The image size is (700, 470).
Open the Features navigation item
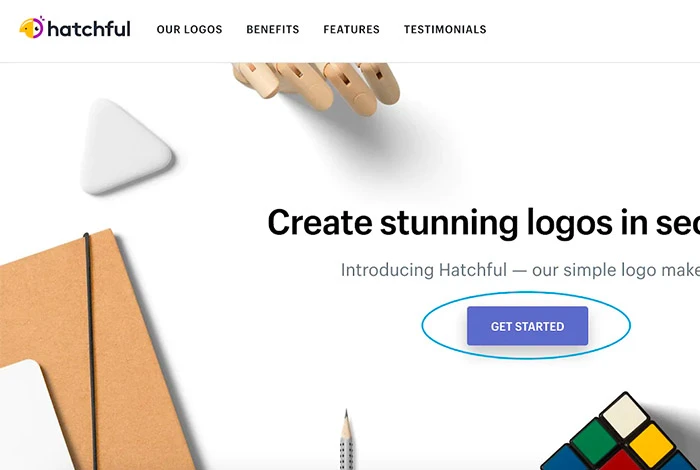click(x=351, y=29)
